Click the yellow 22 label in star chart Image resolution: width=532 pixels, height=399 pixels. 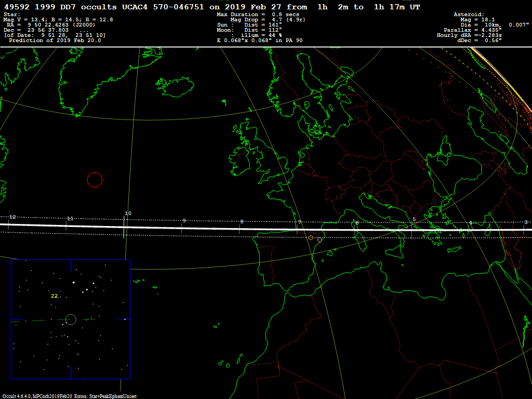54,296
